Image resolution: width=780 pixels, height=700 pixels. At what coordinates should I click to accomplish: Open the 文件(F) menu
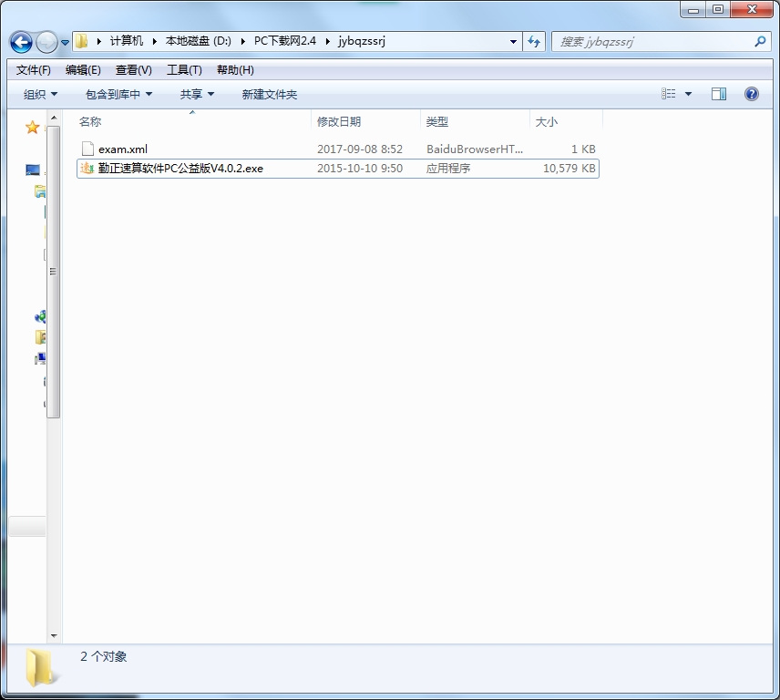point(34,70)
